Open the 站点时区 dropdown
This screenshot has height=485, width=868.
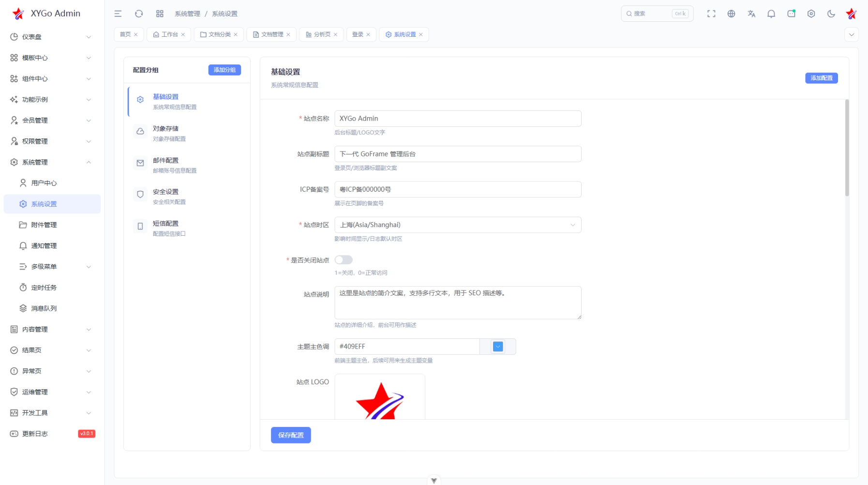458,225
